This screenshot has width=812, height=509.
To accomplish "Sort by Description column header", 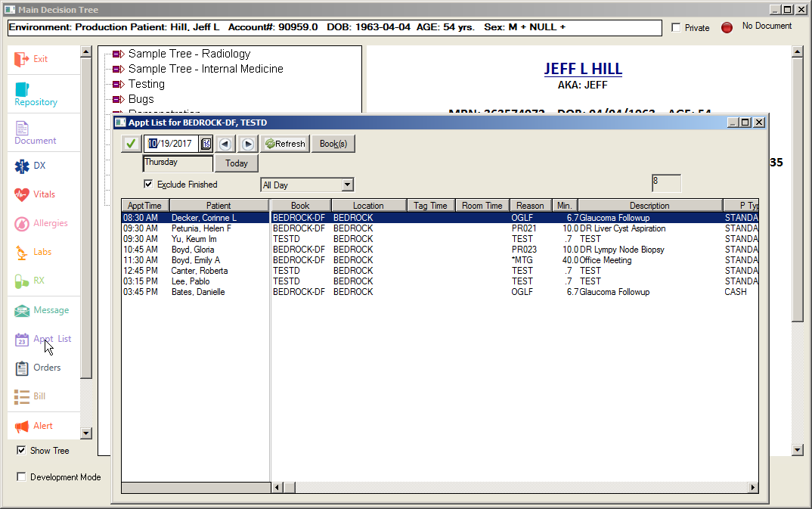I will coord(649,205).
